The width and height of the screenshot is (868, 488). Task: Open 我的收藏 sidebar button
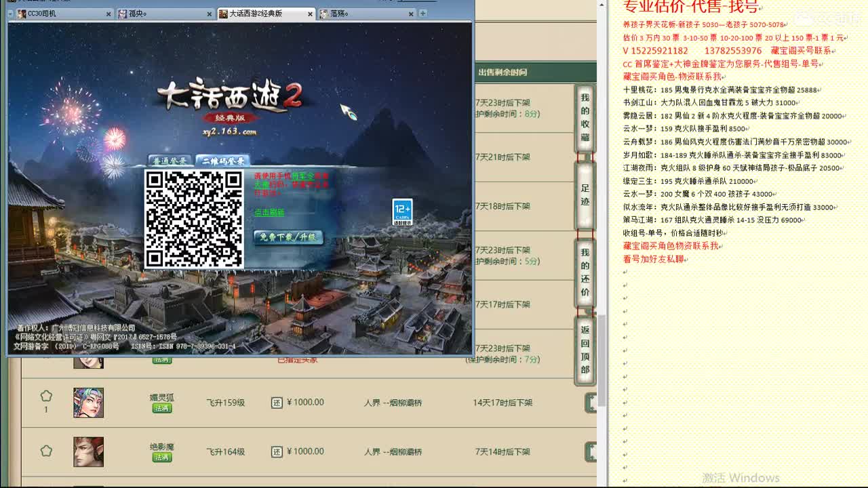coord(585,117)
